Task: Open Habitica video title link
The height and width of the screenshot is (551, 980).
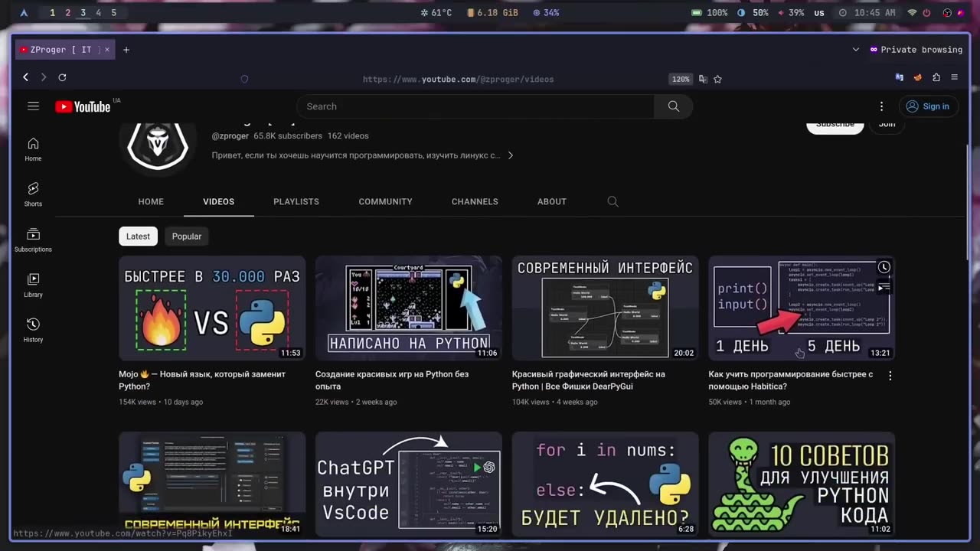Action: coord(791,380)
